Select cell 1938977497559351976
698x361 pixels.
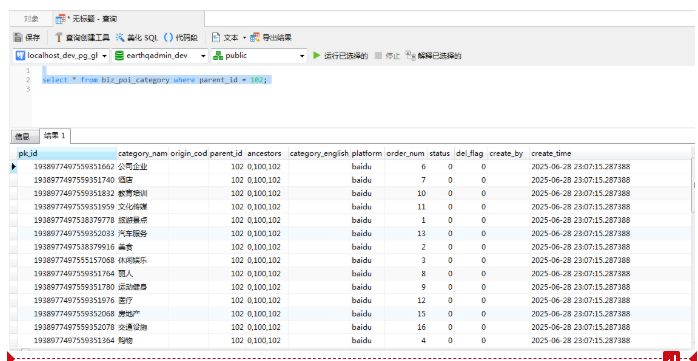coord(67,300)
